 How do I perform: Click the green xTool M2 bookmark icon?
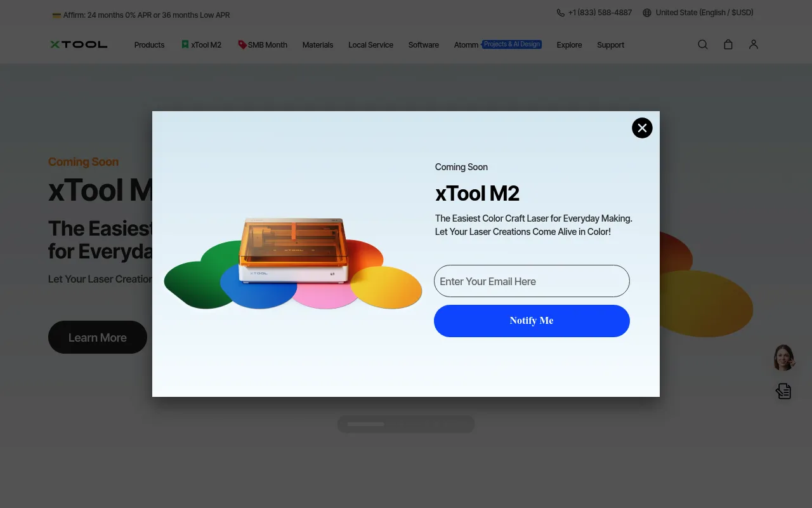click(x=185, y=44)
